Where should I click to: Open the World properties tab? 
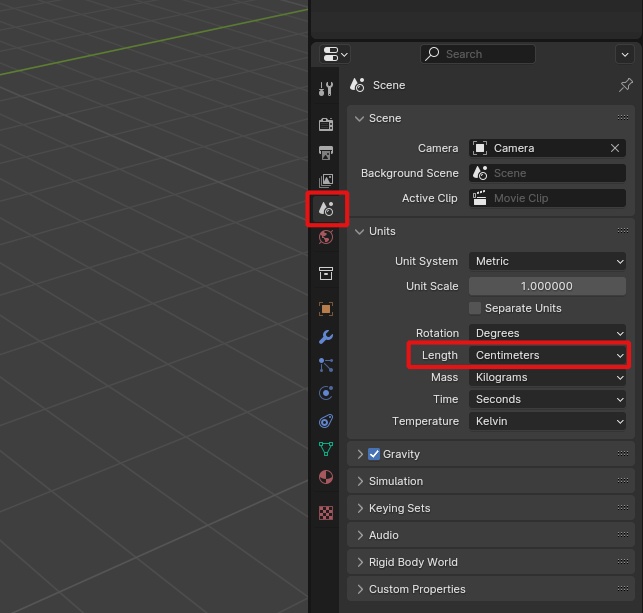click(326, 238)
